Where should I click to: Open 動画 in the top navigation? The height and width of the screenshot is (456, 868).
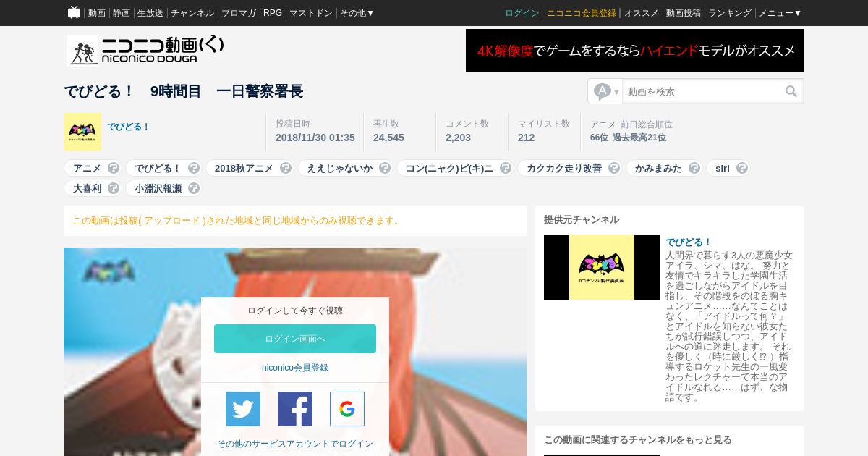(x=97, y=13)
